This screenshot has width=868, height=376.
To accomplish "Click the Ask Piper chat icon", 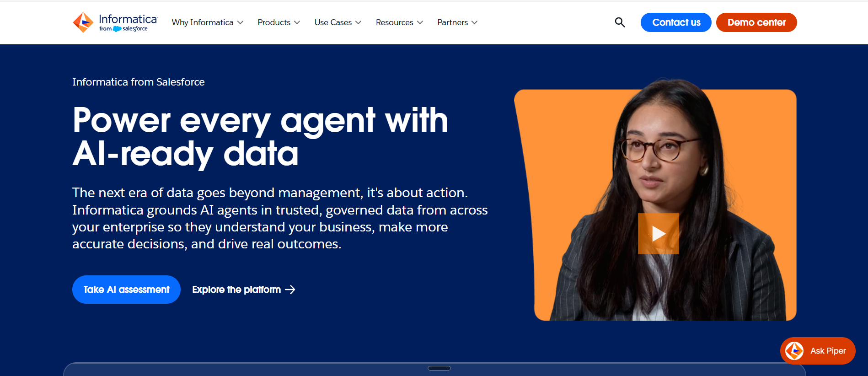I will [794, 351].
